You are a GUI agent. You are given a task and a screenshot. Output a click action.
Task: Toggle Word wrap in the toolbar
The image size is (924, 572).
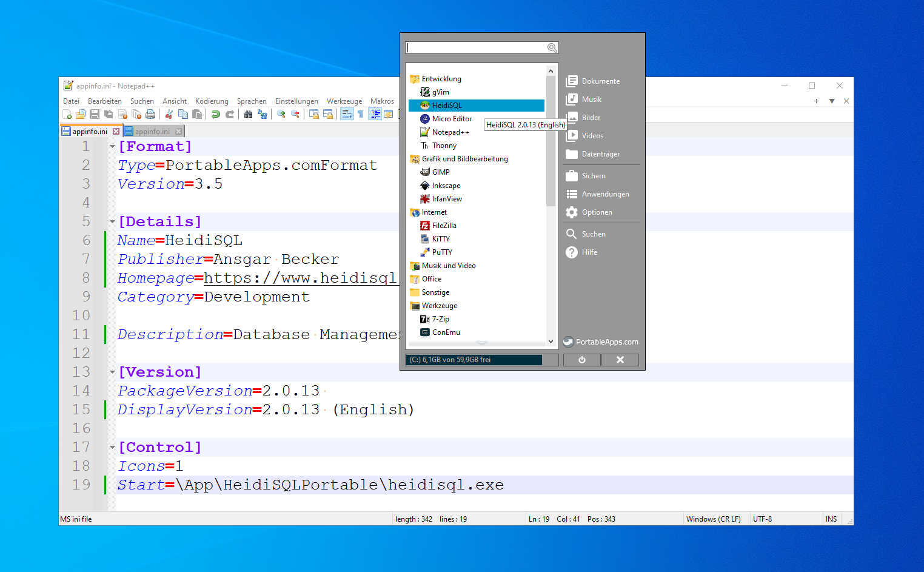point(347,114)
